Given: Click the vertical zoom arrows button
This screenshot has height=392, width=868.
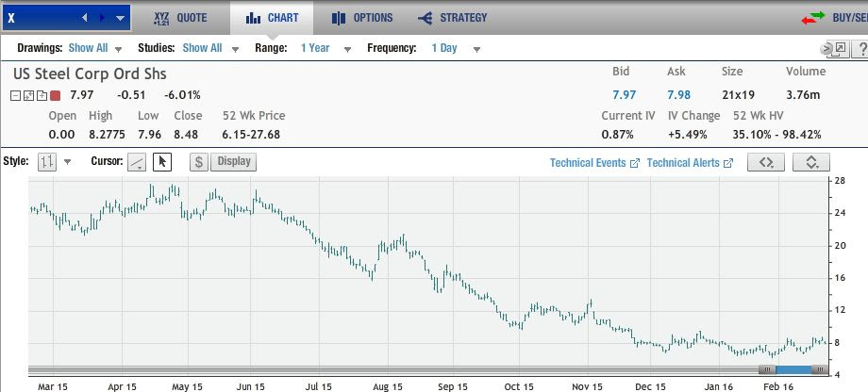Looking at the screenshot, I should pos(811,162).
